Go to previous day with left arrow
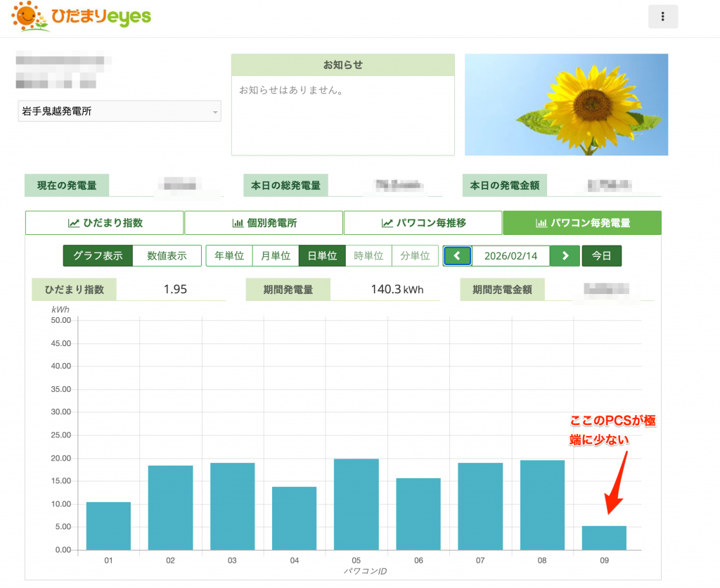720x588 pixels. coord(457,256)
